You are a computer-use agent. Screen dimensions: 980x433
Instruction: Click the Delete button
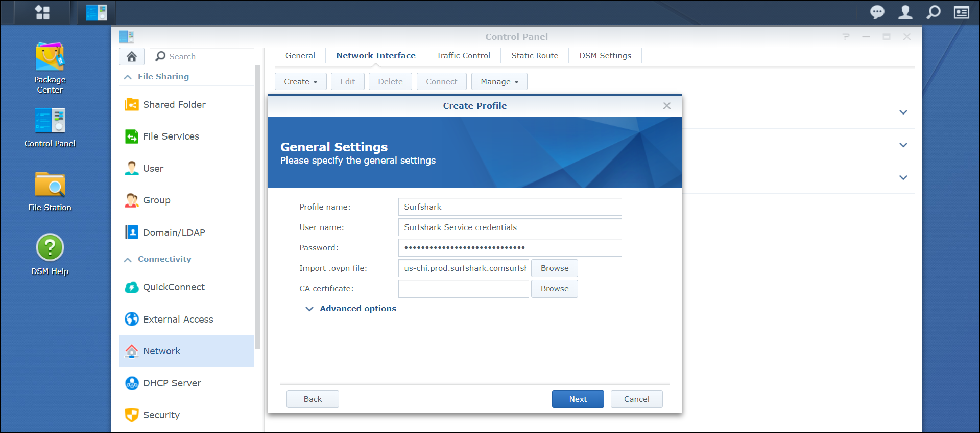pyautogui.click(x=391, y=82)
